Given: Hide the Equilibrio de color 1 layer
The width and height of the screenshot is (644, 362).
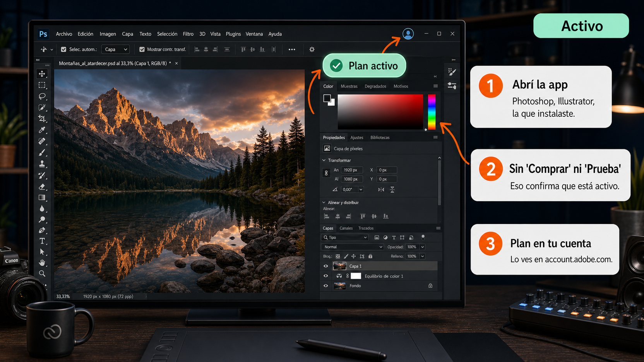Looking at the screenshot, I should point(325,276).
